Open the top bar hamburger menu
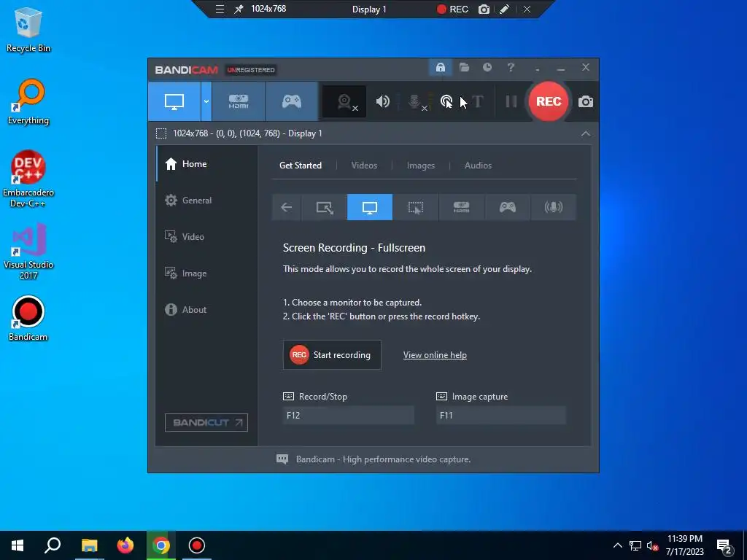 [220, 9]
